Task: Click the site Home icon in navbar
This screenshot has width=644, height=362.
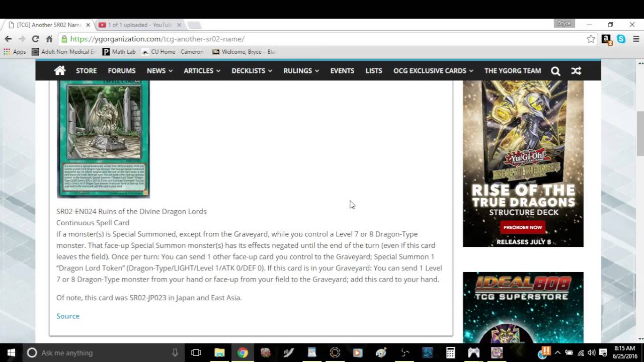Action: (60, 70)
